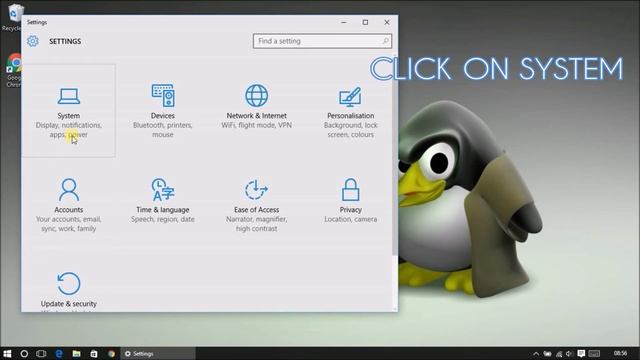
Task: Launch Microsoft Edge from the taskbar
Action: coord(59,353)
